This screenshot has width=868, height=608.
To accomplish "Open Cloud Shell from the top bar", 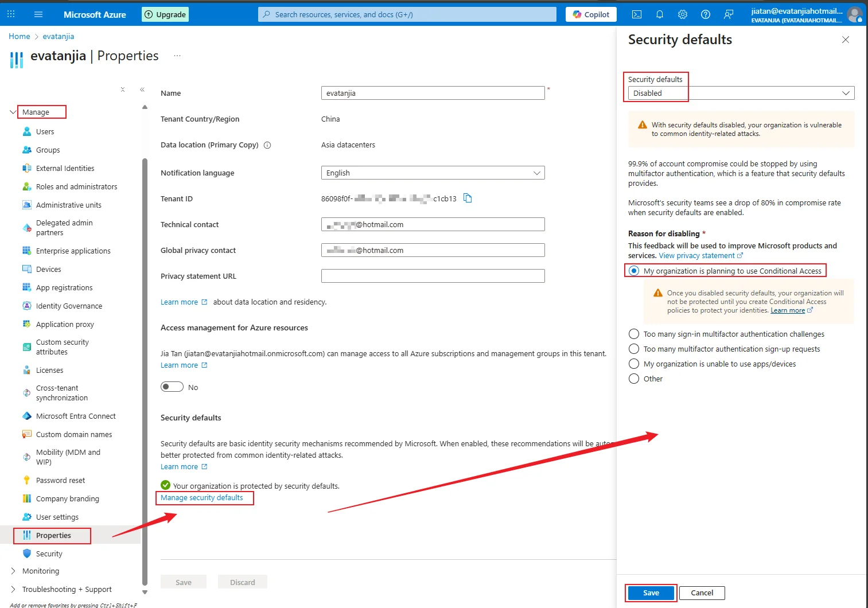I will [636, 14].
